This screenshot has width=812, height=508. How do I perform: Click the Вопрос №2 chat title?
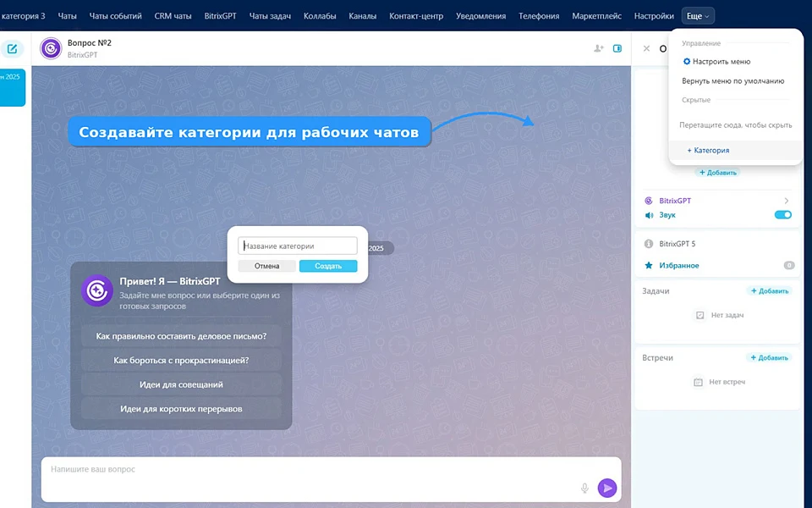point(89,43)
